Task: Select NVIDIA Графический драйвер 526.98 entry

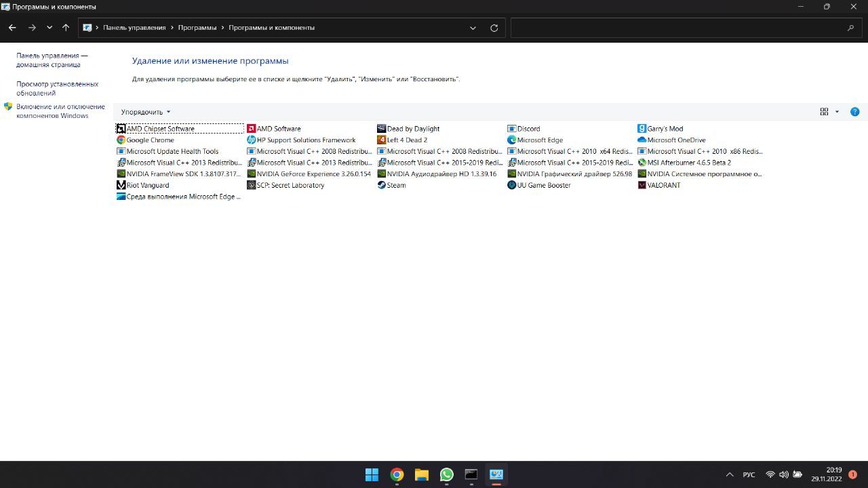Action: 570,174
